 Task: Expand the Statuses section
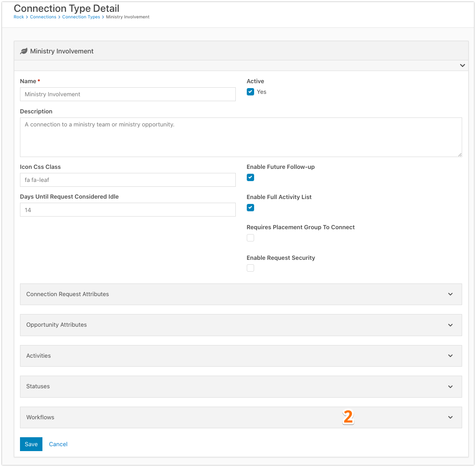(241, 387)
